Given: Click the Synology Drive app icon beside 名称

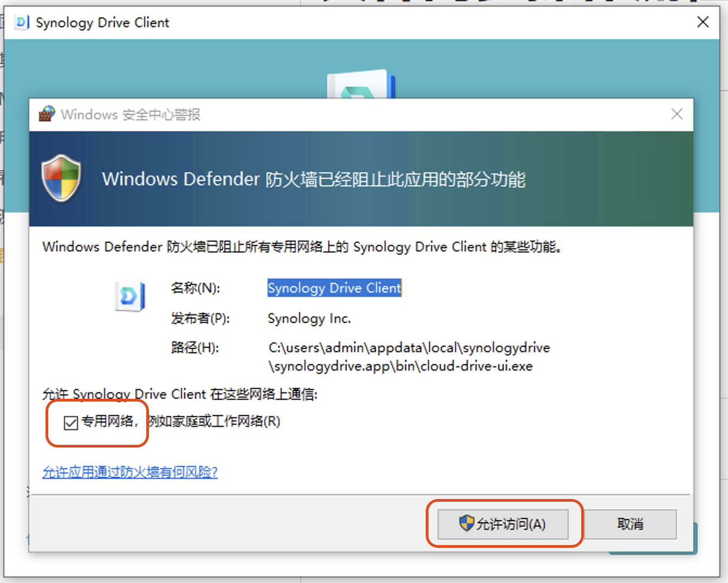Looking at the screenshot, I should (x=131, y=296).
